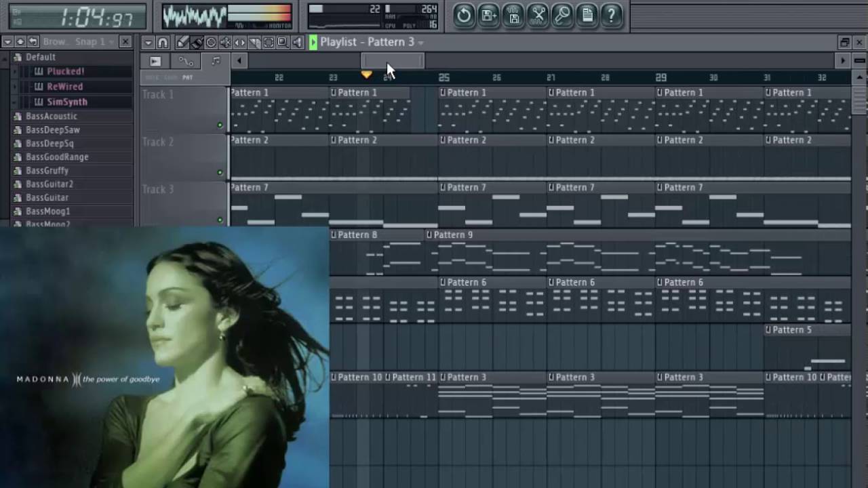Screen dimensions: 868x488
Task: Toggle the magnet snap icon in Playlist
Action: tap(163, 43)
